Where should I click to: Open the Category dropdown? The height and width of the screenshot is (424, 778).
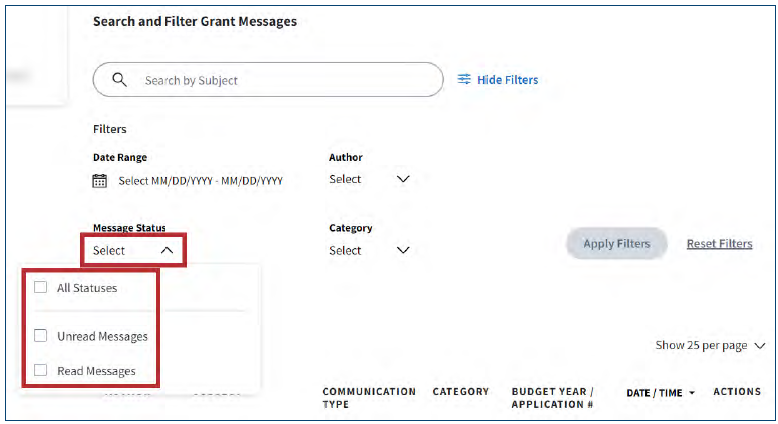[403, 251]
